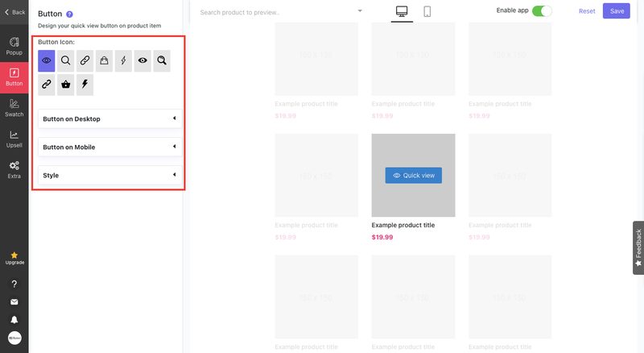The height and width of the screenshot is (353, 644).
Task: Choose the thin magnifier button icon
Action: pos(66,61)
